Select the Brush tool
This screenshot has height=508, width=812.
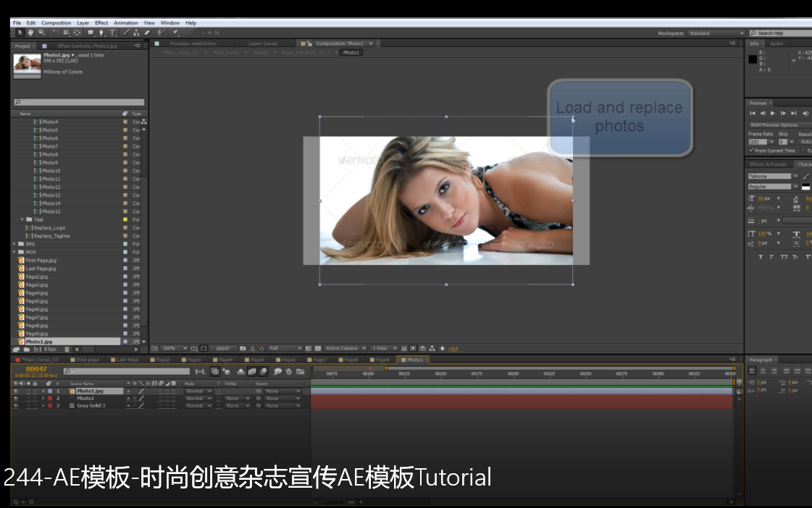coord(126,33)
